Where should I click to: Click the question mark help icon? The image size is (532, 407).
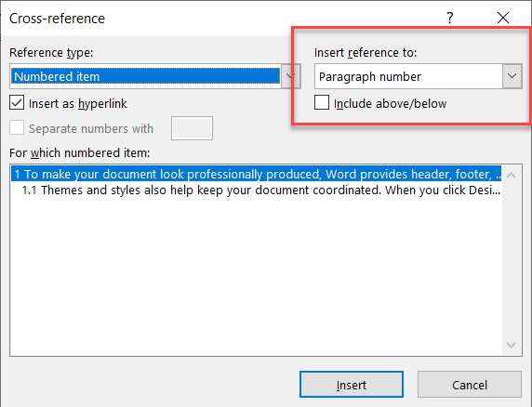449,18
